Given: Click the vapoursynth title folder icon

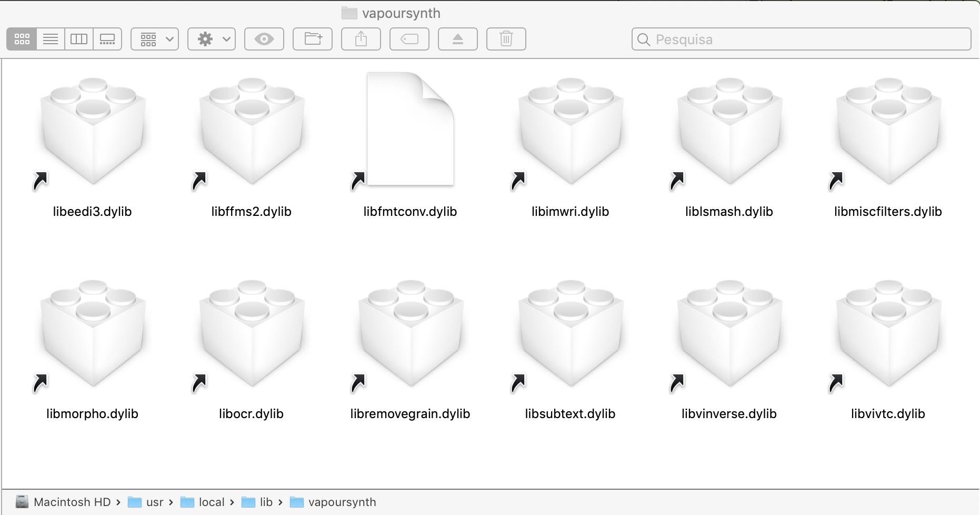Looking at the screenshot, I should 349,13.
